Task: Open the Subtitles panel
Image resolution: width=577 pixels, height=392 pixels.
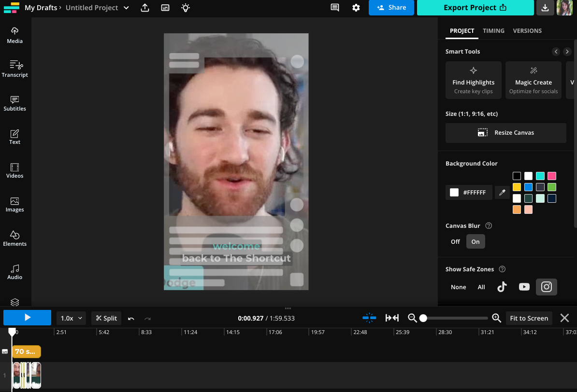Action: click(14, 102)
